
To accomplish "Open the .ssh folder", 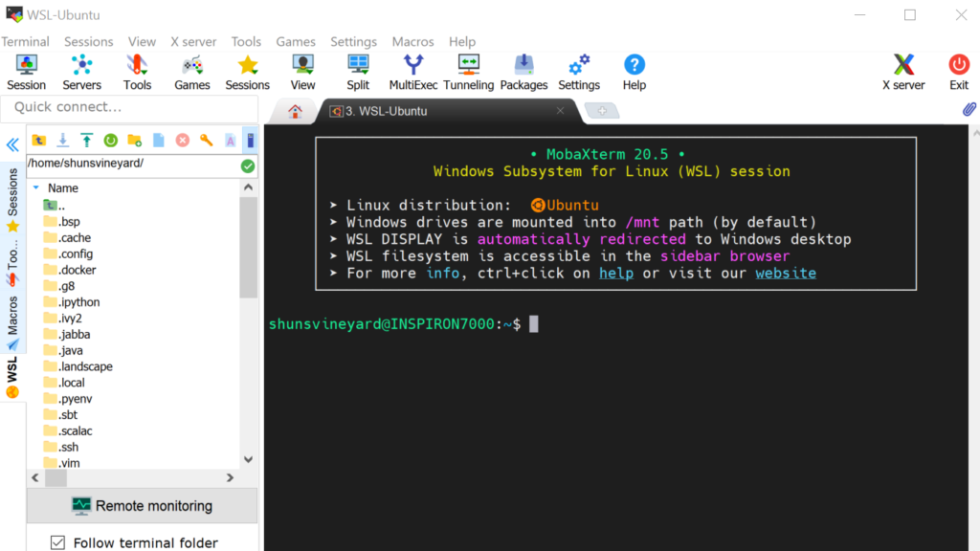I will [68, 447].
